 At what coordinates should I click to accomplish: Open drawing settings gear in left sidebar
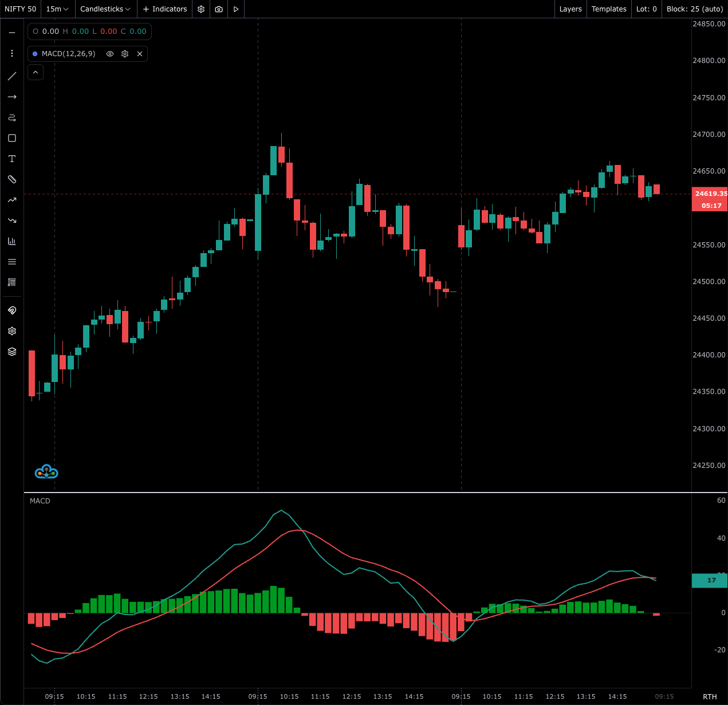point(12,331)
